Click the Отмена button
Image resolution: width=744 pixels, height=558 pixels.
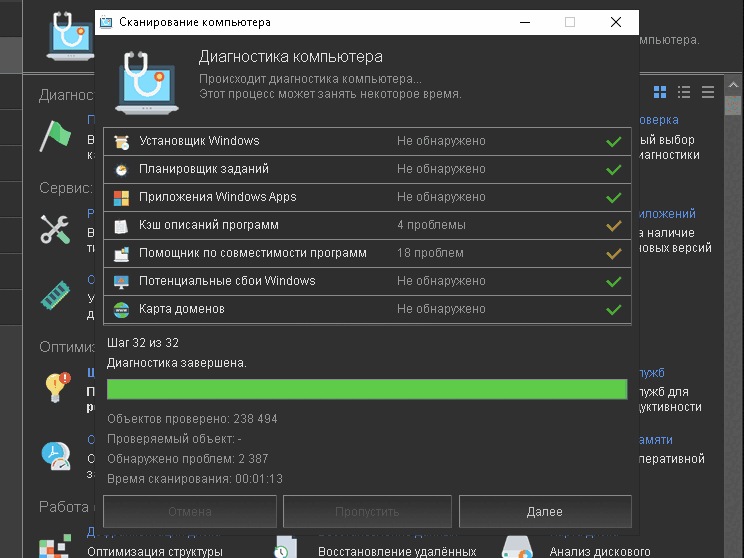190,512
